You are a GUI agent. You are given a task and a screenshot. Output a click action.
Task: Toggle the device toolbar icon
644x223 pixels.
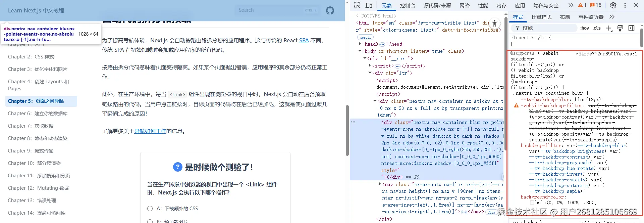(x=369, y=5)
